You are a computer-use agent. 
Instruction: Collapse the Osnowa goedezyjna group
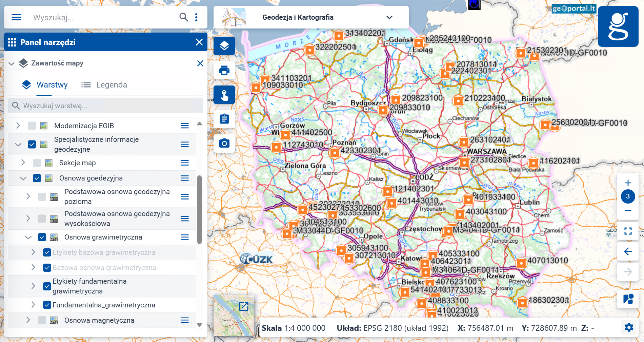[23, 178]
